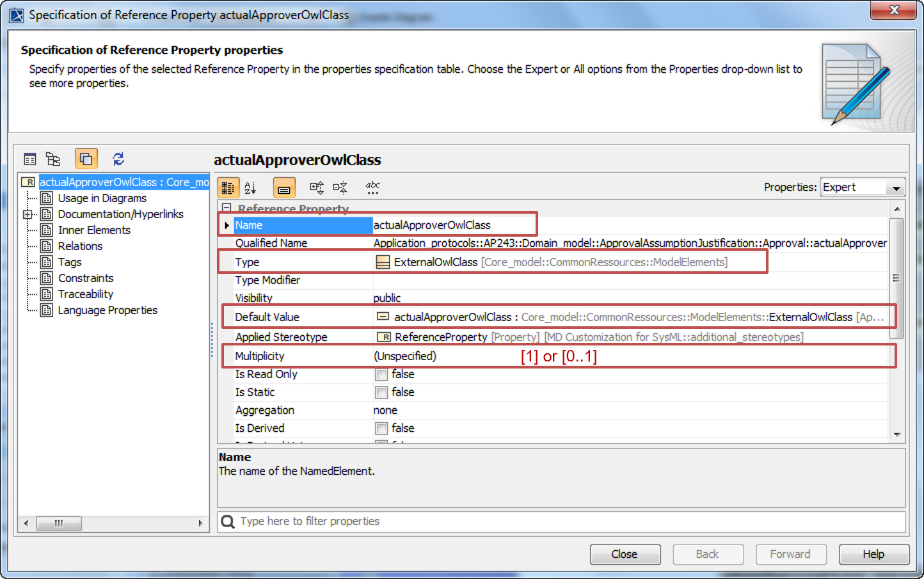Click the tree view icon in left toolbar
This screenshot has width=924, height=579.
coord(53,159)
